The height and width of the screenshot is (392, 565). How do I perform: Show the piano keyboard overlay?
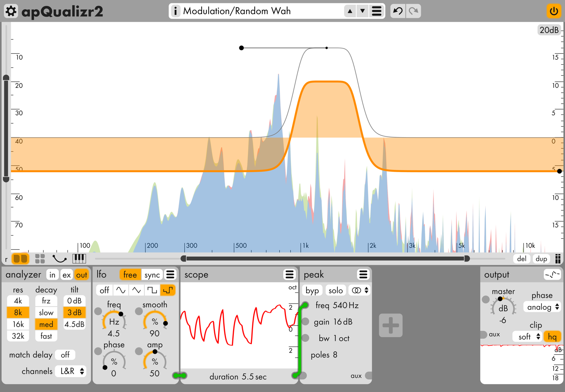coord(79,258)
